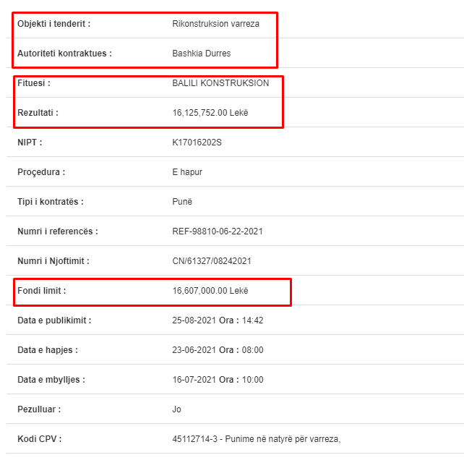Click the NIPT value K17016202S
This screenshot has width=464, height=476.
(x=197, y=143)
